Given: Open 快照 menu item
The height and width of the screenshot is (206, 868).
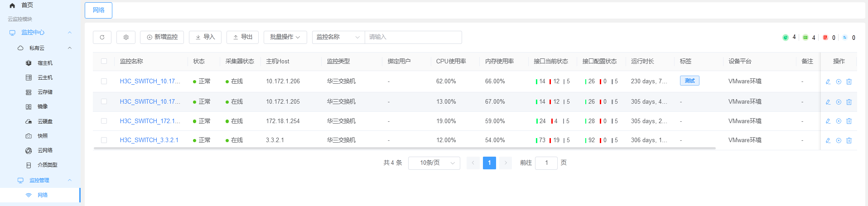Looking at the screenshot, I should point(43,136).
